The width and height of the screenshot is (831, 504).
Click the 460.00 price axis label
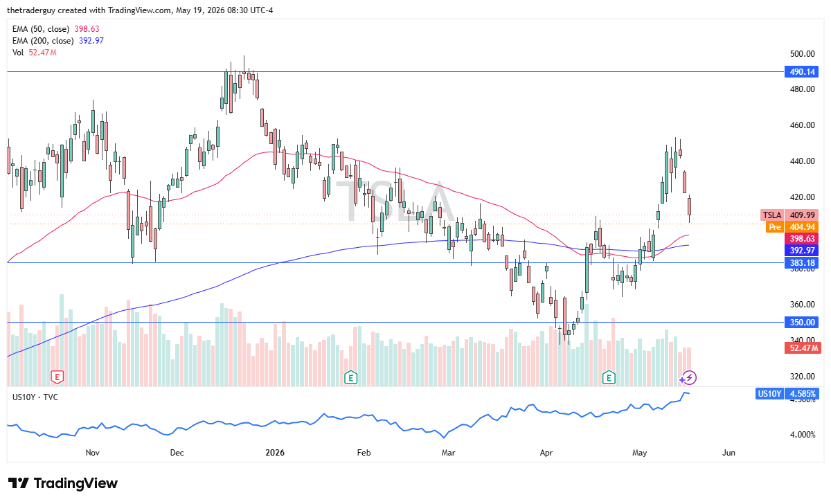click(801, 125)
